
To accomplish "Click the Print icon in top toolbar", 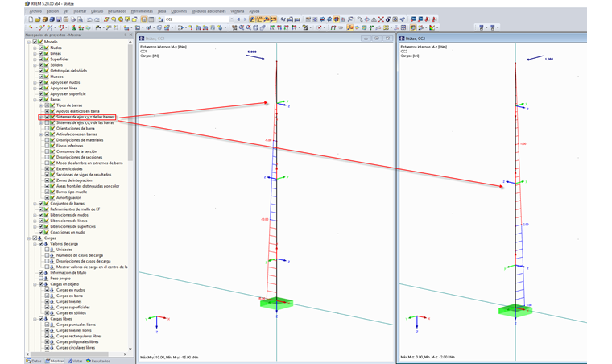I will pyautogui.click(x=73, y=19).
